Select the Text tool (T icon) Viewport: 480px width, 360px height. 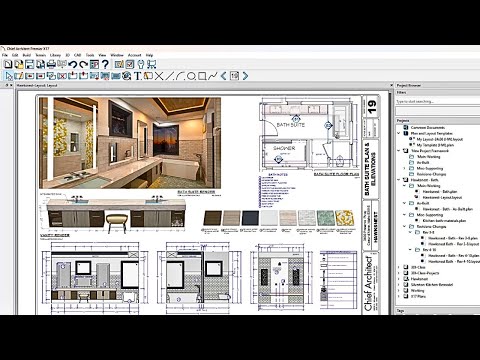point(137,76)
